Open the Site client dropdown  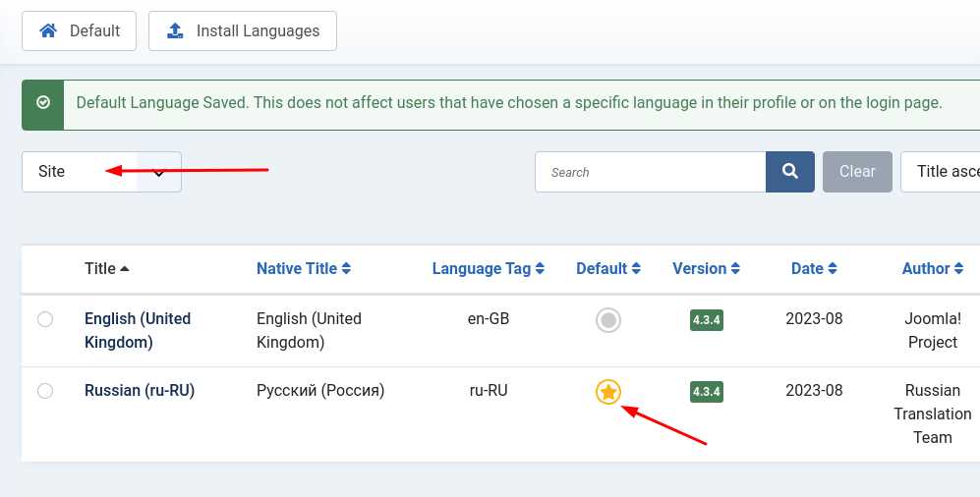click(102, 172)
